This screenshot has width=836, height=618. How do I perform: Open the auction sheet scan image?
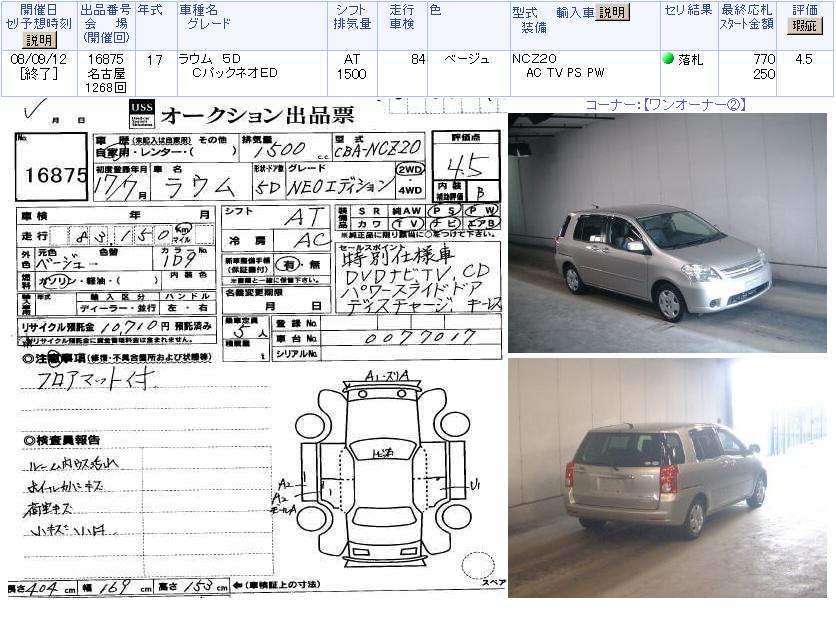click(x=256, y=348)
